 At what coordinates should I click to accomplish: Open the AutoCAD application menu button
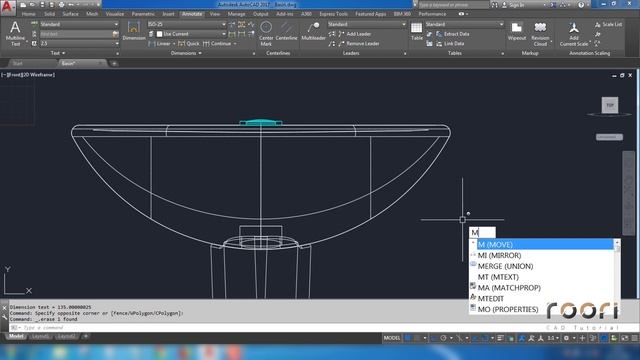point(7,7)
